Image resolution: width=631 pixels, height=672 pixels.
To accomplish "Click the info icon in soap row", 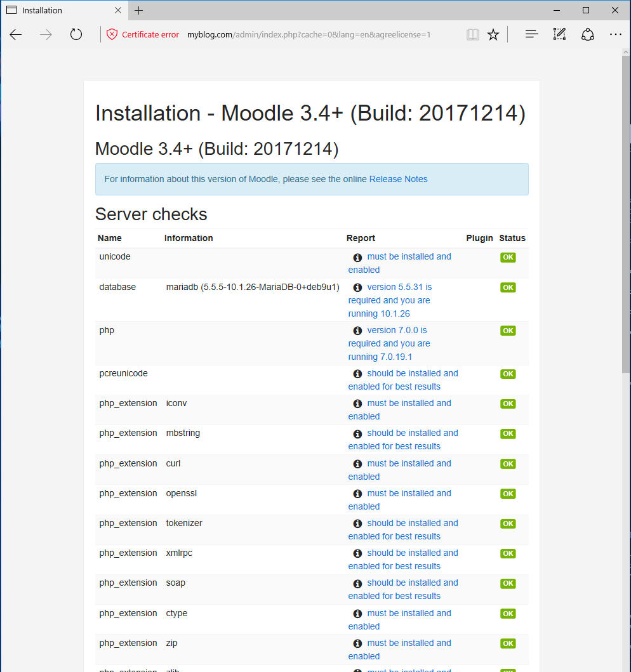I will click(357, 584).
